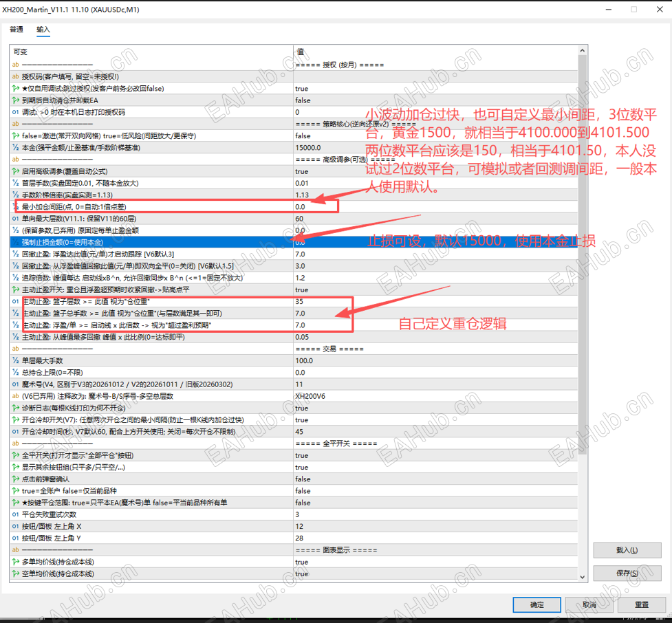Click the 重置 button

tap(642, 604)
